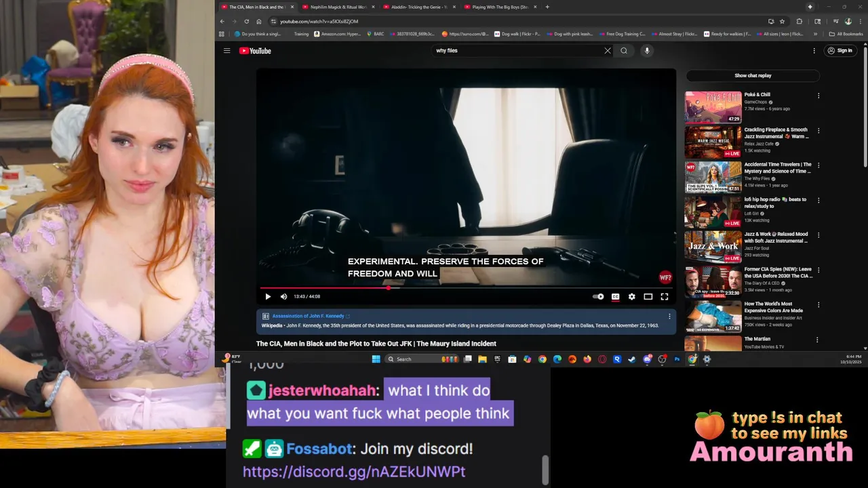Click Show chat replay button
The height and width of the screenshot is (488, 868).
tap(753, 75)
